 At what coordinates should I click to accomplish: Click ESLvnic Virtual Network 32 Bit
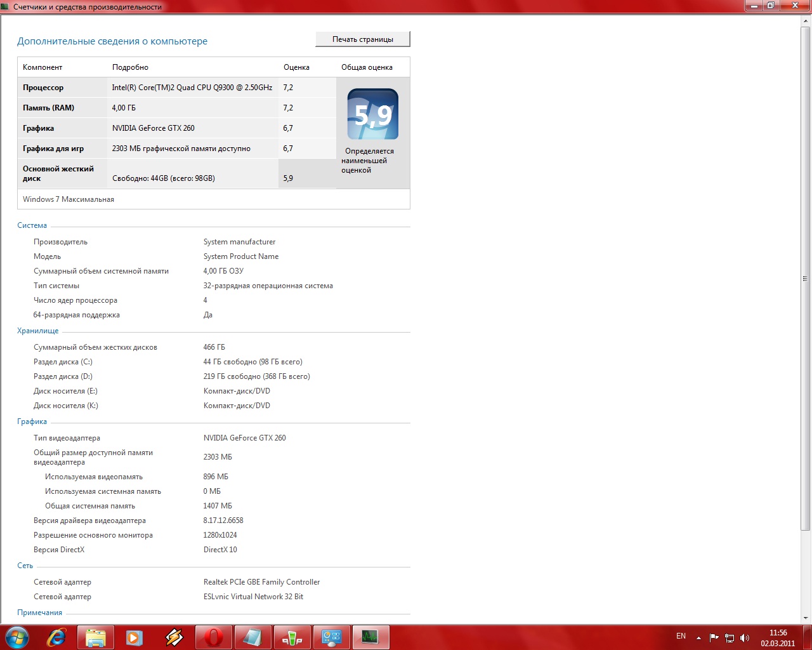[253, 597]
